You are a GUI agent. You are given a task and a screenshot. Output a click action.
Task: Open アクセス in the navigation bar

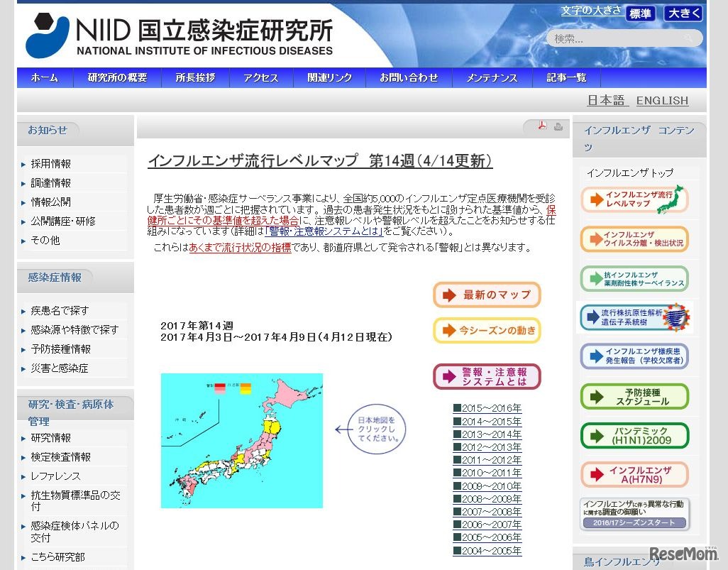[x=260, y=78]
